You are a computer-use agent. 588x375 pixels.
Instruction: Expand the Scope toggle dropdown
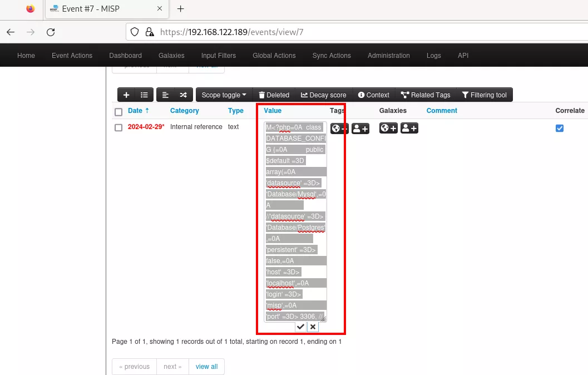[224, 95]
